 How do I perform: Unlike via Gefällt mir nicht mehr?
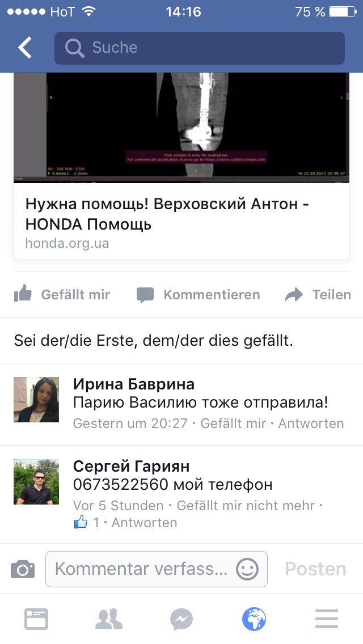pos(246,506)
